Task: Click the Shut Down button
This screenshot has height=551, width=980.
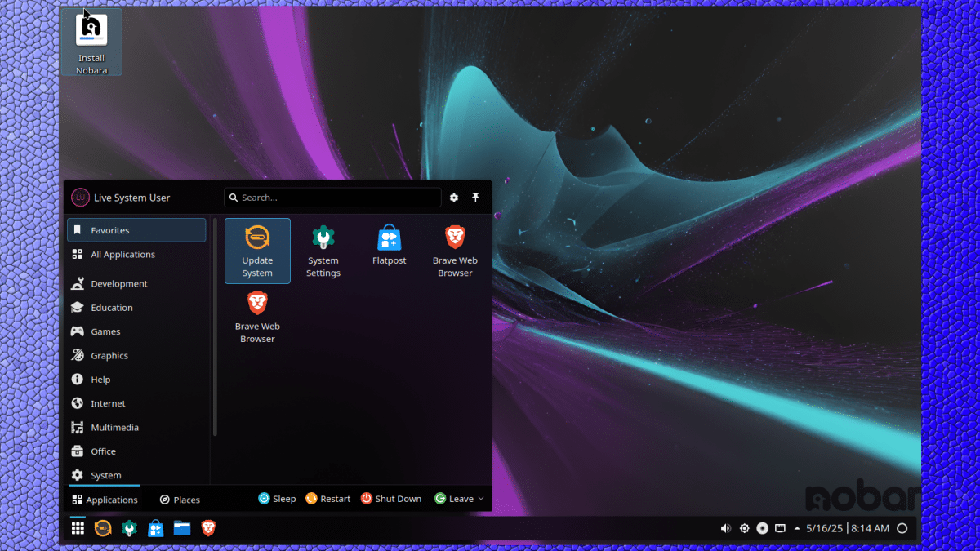Action: tap(391, 499)
